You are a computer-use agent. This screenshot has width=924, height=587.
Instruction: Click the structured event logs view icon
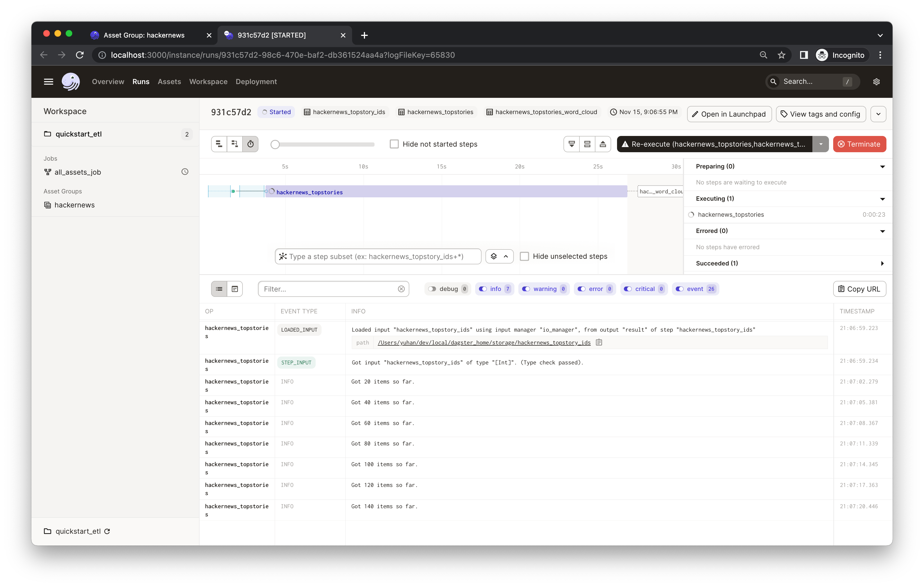coord(219,289)
